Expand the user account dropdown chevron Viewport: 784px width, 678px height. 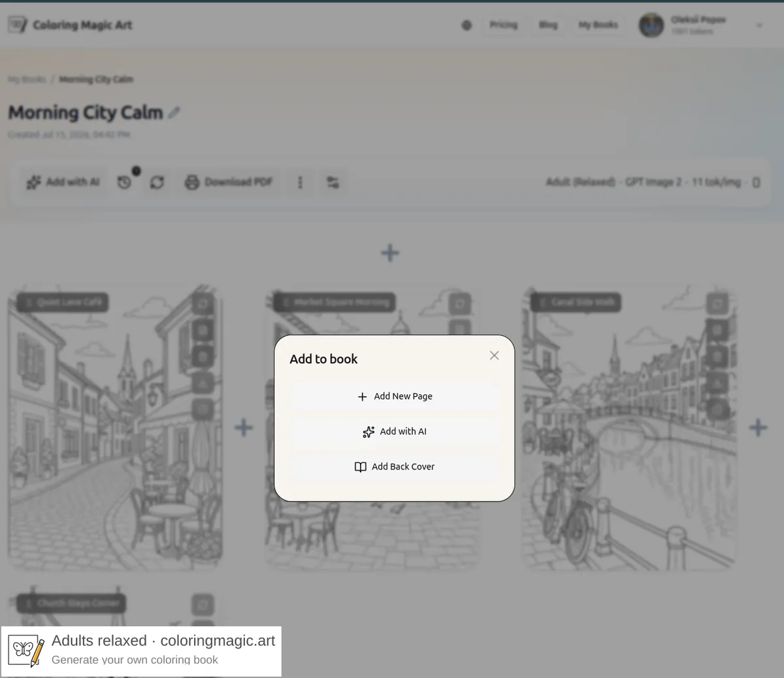pos(759,25)
